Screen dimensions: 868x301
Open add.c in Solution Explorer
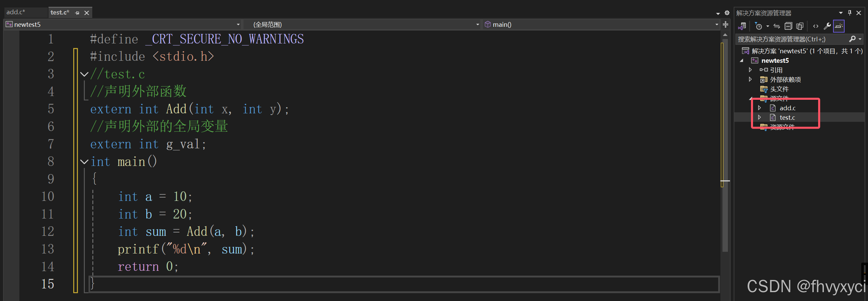[787, 108]
